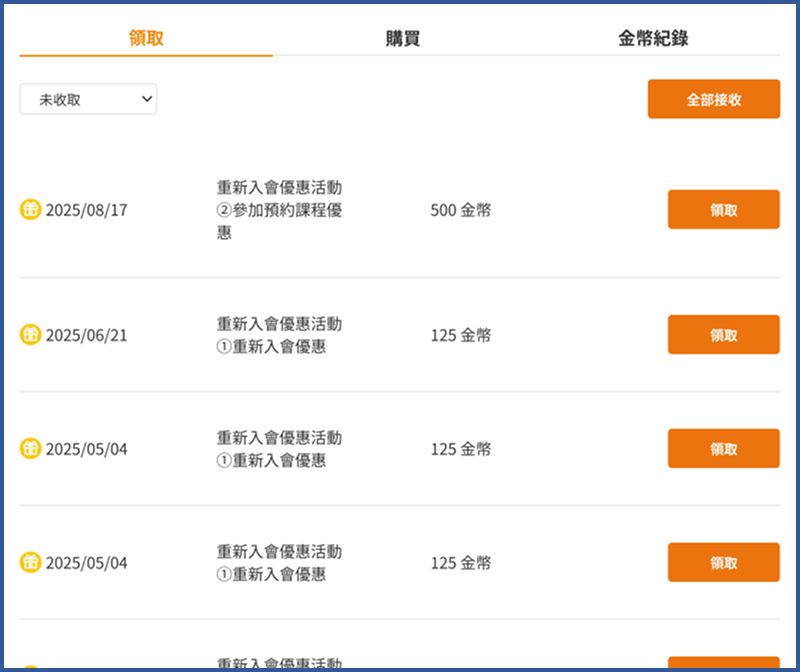Click the ①重新入會優惠 description in the 2025/06/21 row

(271, 347)
